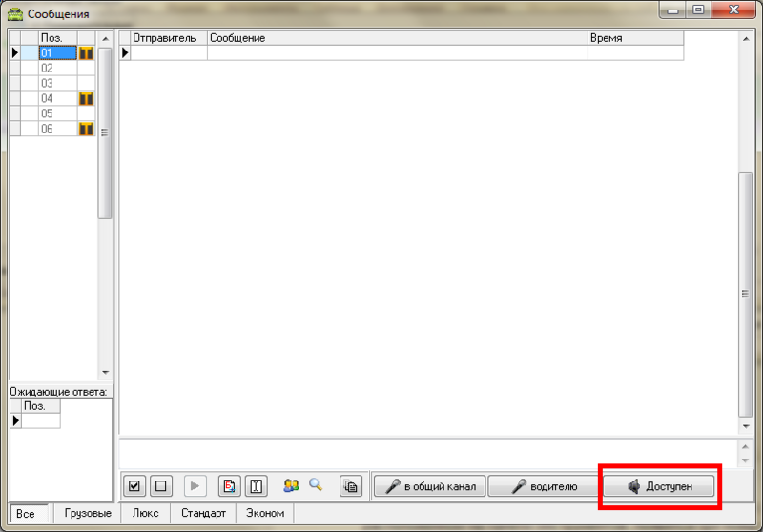
Task: Click the red document icon in toolbar
Action: 229,486
